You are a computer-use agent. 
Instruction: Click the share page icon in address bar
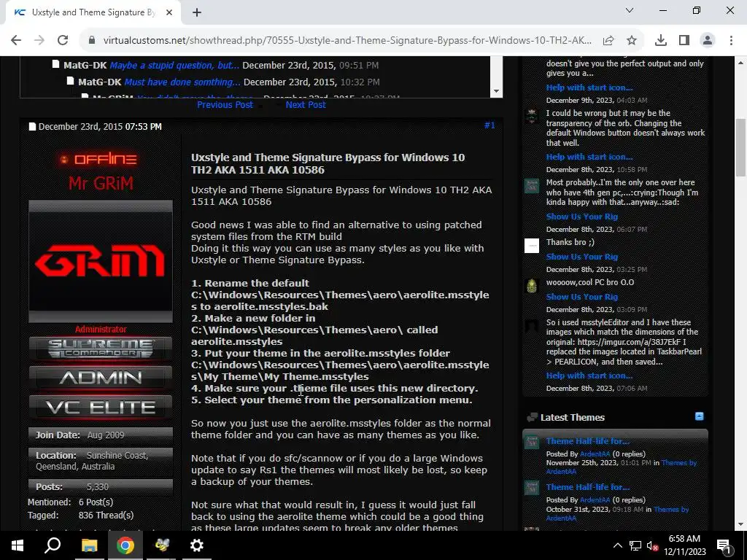[x=608, y=41]
